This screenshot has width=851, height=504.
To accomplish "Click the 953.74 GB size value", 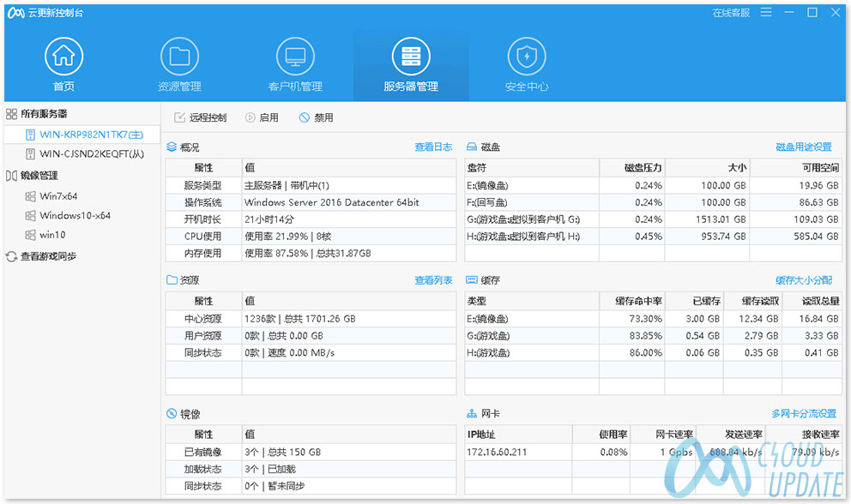I will 723,236.
